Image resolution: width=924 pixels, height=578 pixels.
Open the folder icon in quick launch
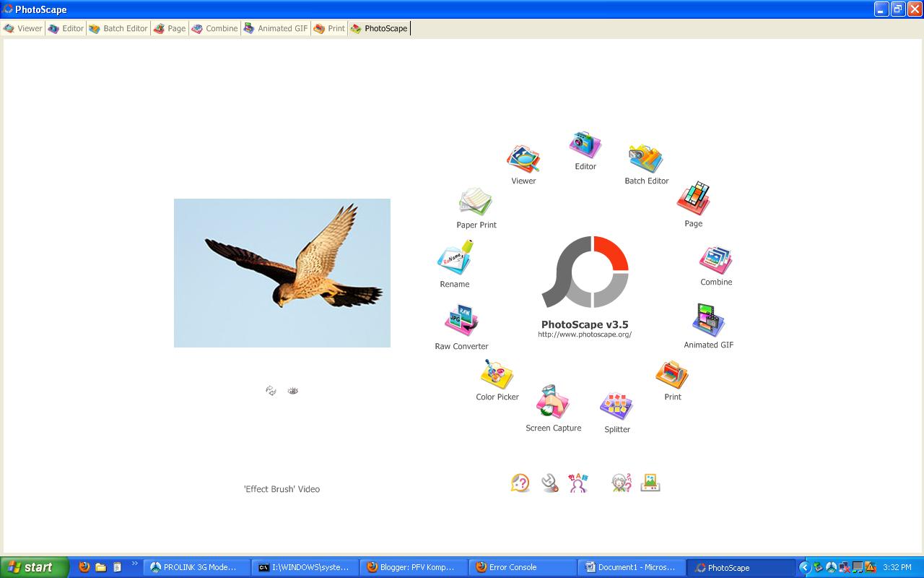(101, 567)
